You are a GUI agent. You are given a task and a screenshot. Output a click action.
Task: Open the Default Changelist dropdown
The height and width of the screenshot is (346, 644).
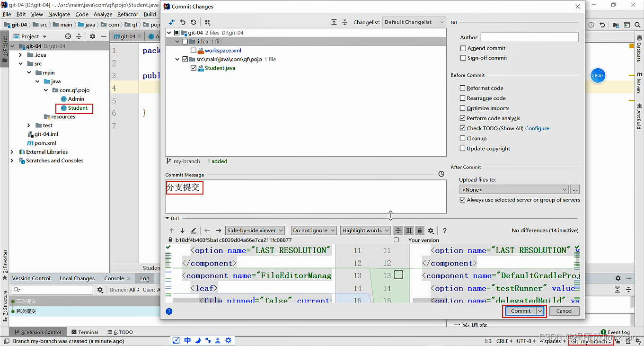click(x=414, y=22)
